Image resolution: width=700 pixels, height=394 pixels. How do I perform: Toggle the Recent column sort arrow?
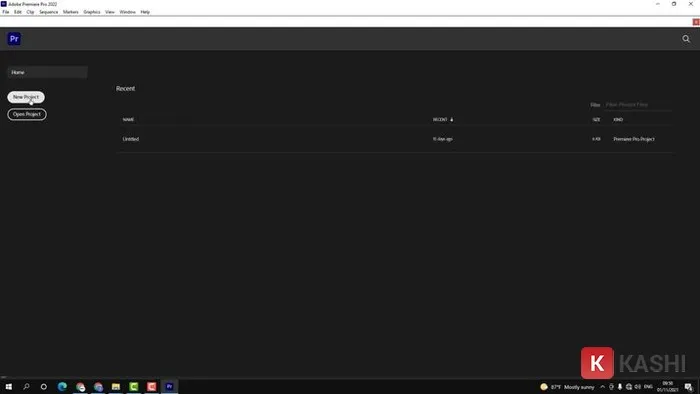coord(452,120)
